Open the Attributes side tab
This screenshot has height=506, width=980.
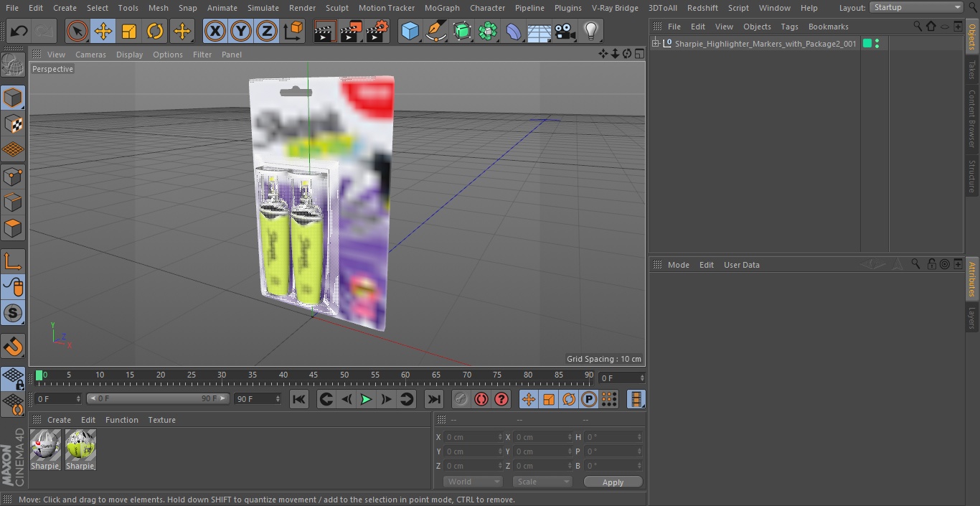coord(972,279)
